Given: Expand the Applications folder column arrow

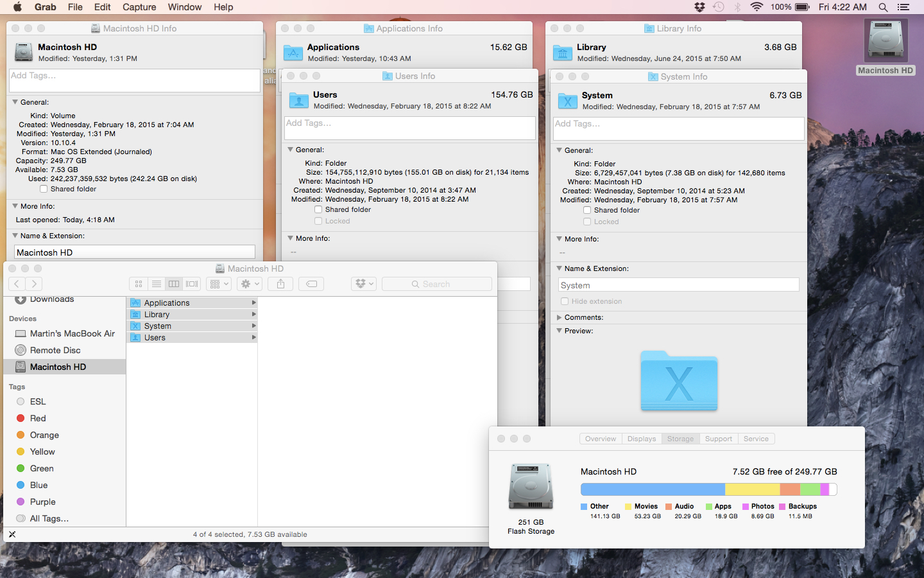Looking at the screenshot, I should coord(254,302).
